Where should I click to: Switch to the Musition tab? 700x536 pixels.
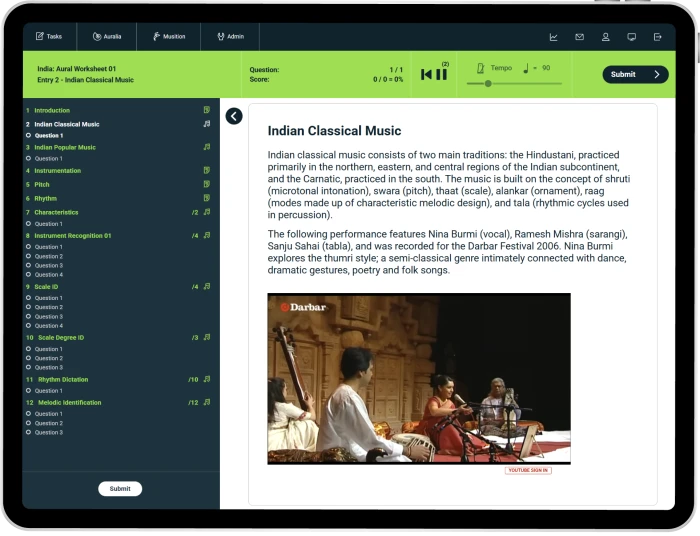[169, 37]
